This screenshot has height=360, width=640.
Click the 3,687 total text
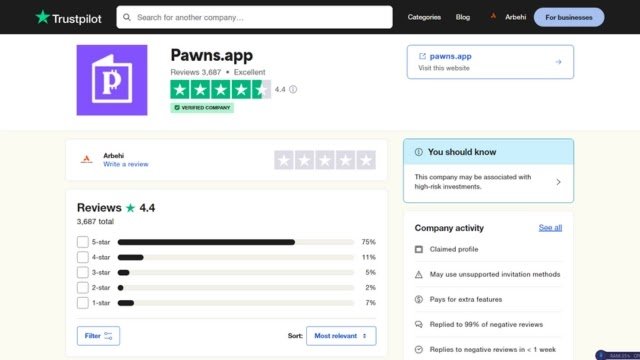(x=95, y=222)
